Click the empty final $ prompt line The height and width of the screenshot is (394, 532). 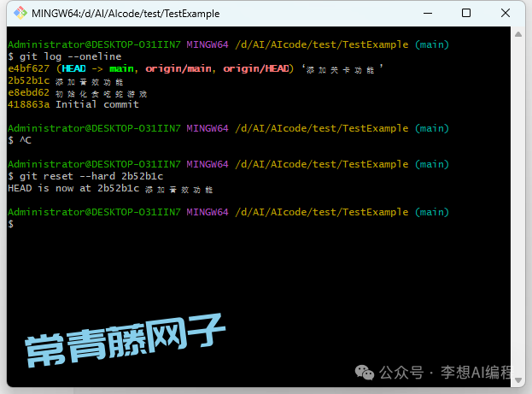(11, 224)
